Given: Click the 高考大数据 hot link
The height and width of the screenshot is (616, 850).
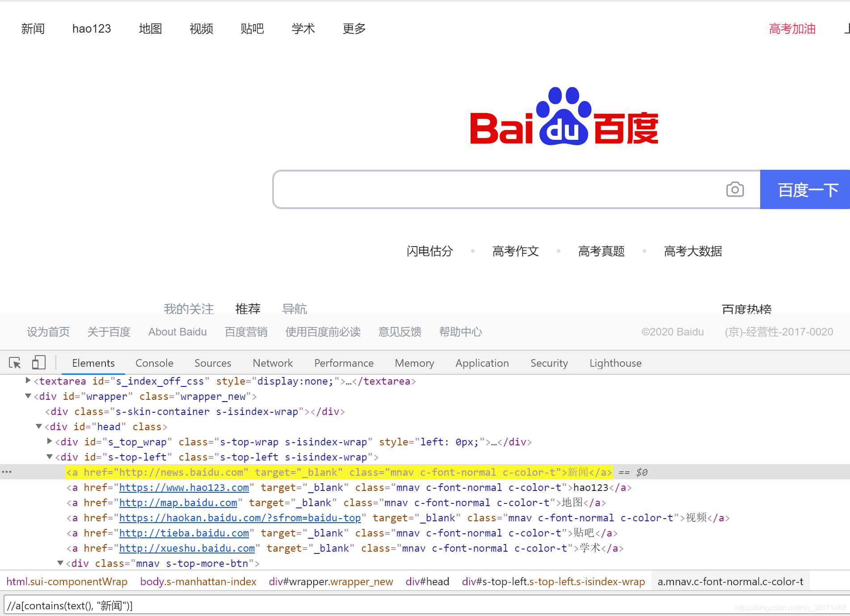Looking at the screenshot, I should (693, 251).
